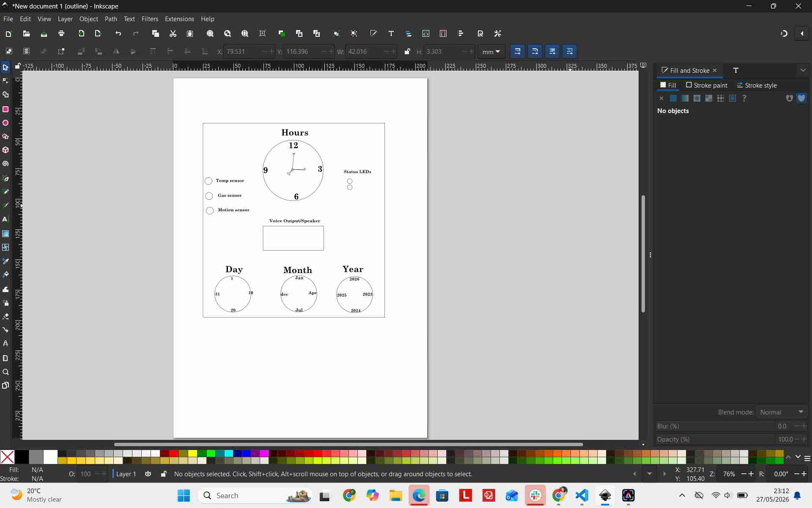The width and height of the screenshot is (812, 508).
Task: Toggle move gradients with objects
Action: pyautogui.click(x=552, y=52)
